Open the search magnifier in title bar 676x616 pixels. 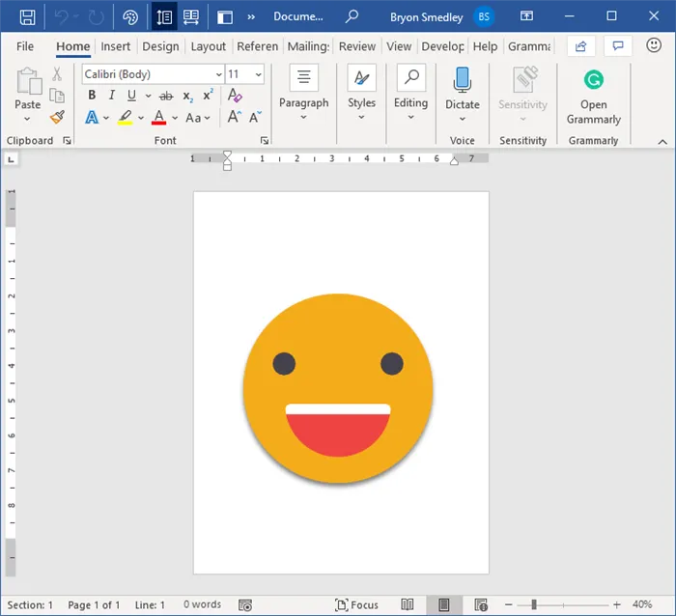352,16
